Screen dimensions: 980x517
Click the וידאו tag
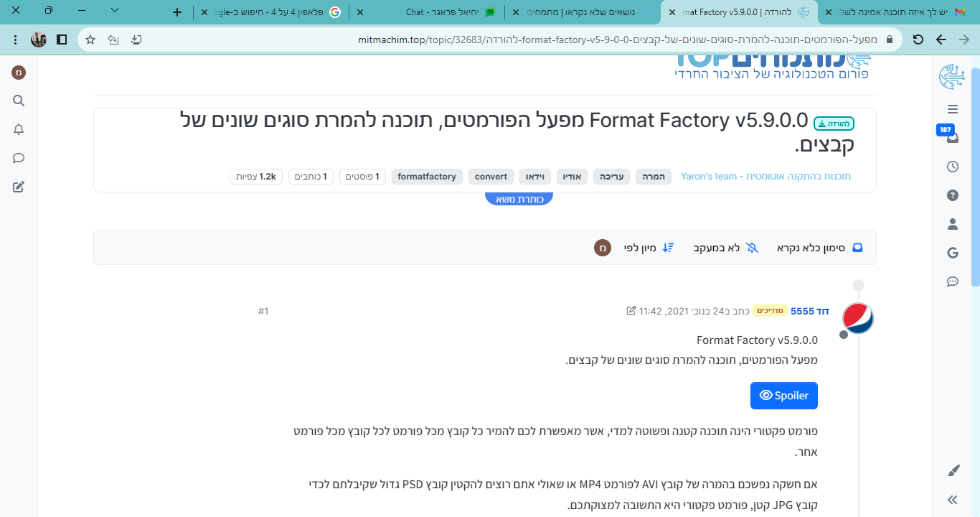[535, 176]
